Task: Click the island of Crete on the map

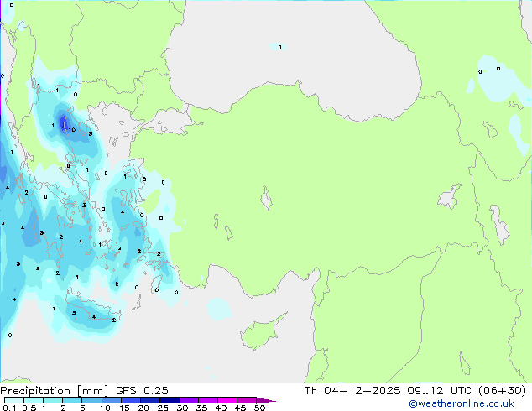Action: tap(93, 307)
